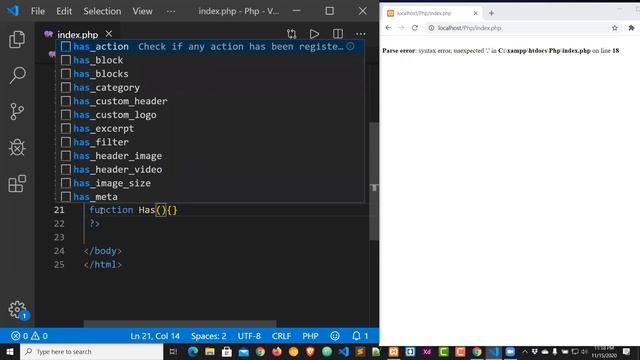Select the has_blocks suggestion
This screenshot has width=640, height=360.
point(210,74)
